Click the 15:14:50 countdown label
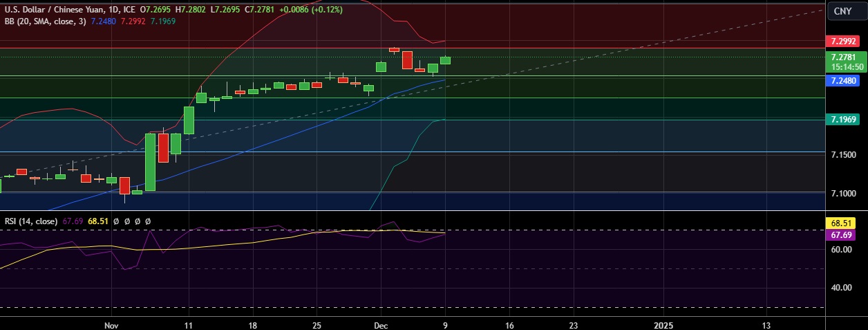 [x=847, y=67]
